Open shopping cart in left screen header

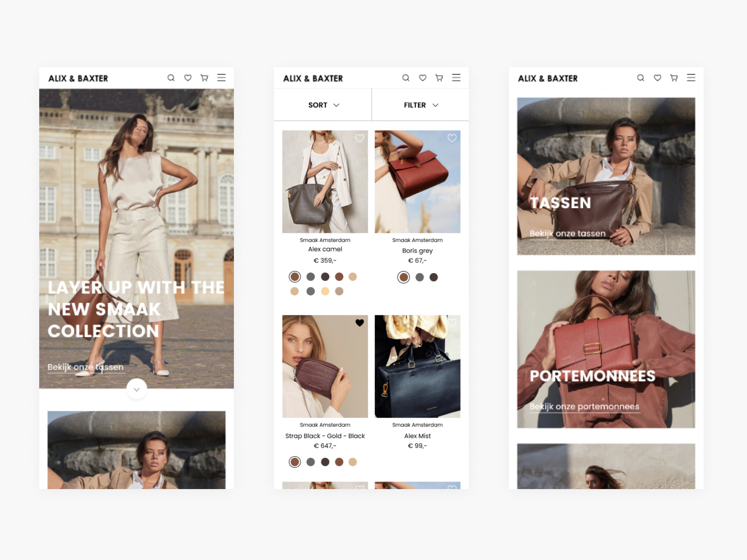(x=204, y=78)
